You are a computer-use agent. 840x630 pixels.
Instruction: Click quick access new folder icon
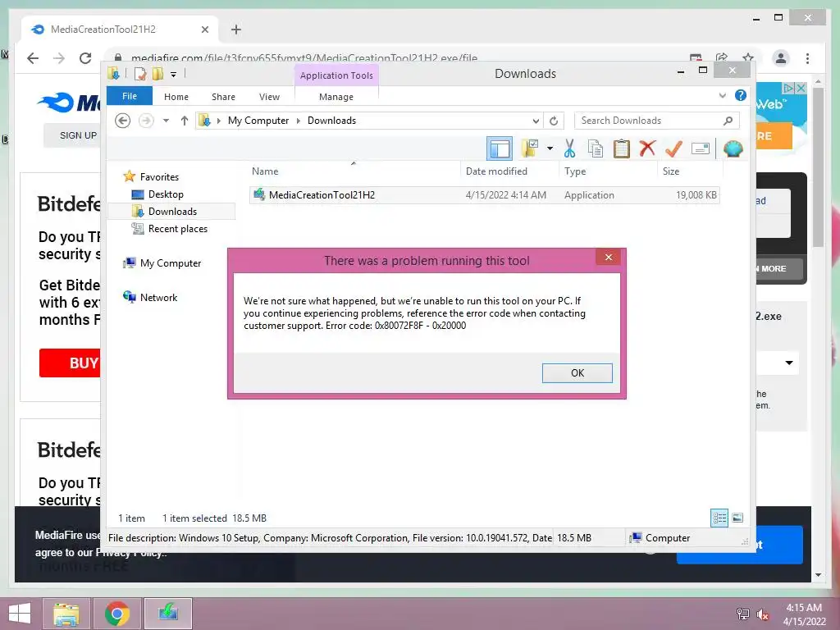[x=157, y=74]
